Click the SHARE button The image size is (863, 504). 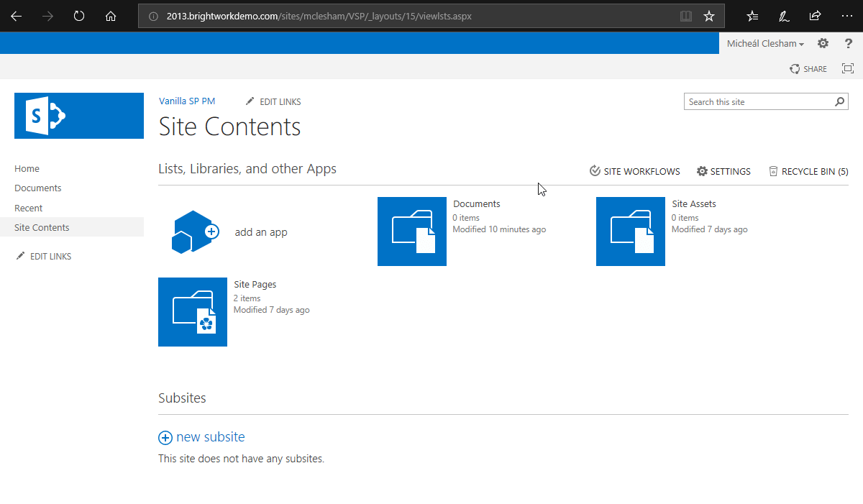click(x=808, y=68)
